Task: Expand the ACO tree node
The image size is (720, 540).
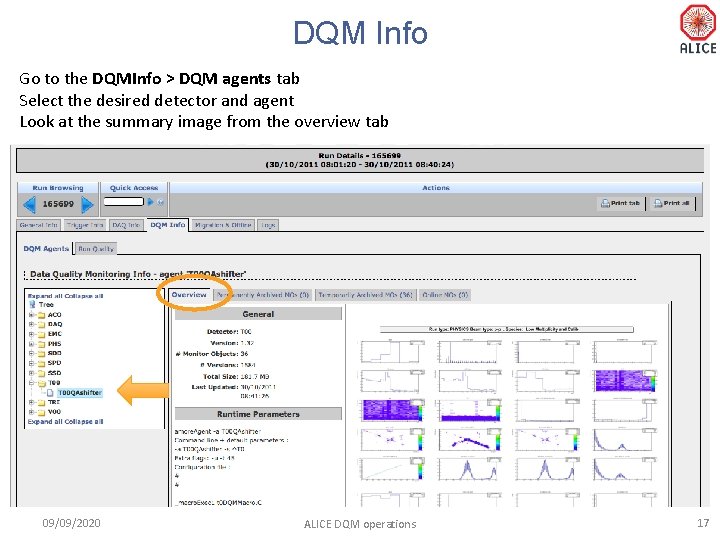Action: click(x=31, y=315)
